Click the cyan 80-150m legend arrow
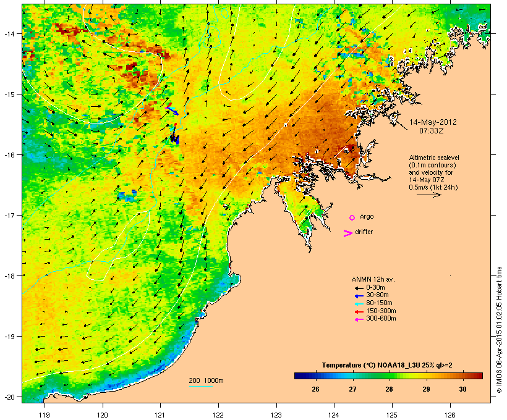Screen dimensions: 507x420 coord(359,304)
